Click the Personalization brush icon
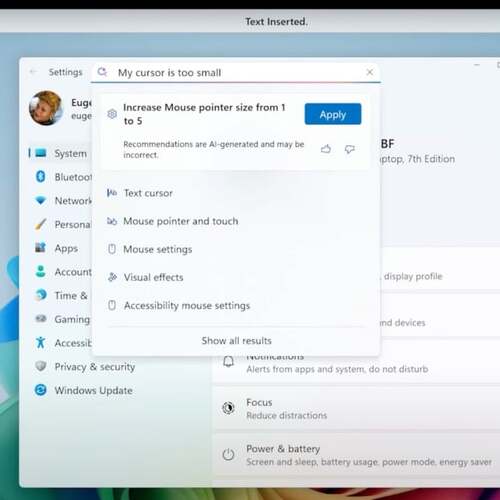Screen dimensions: 500x500 tap(40, 224)
